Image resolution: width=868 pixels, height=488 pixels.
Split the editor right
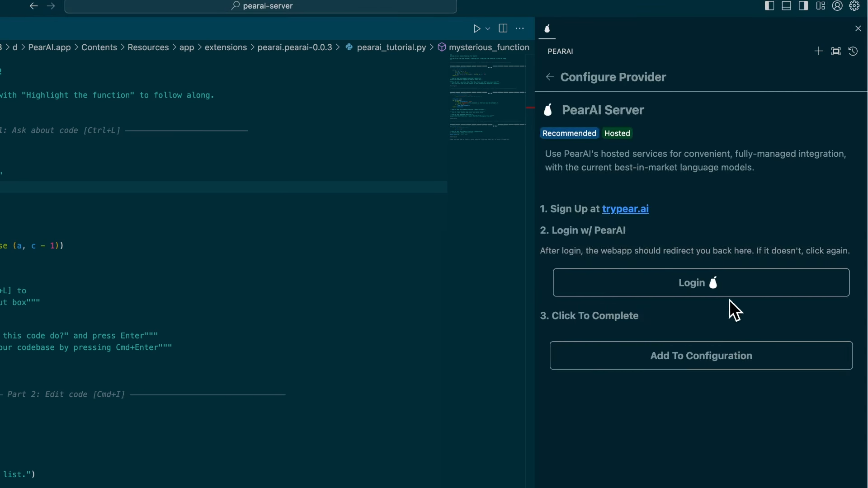tap(503, 28)
